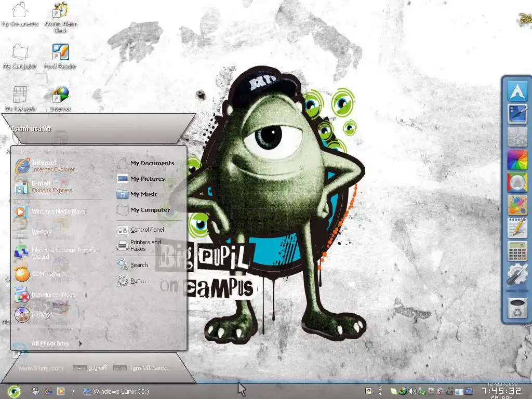Screen dimensions: 532x399
Task: Launch UltraISO from the Start menu
Action: 34,315
